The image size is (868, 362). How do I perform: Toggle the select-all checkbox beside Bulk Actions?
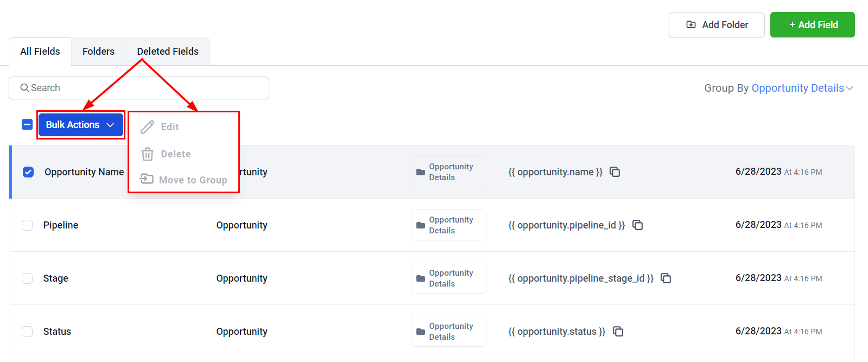(27, 125)
